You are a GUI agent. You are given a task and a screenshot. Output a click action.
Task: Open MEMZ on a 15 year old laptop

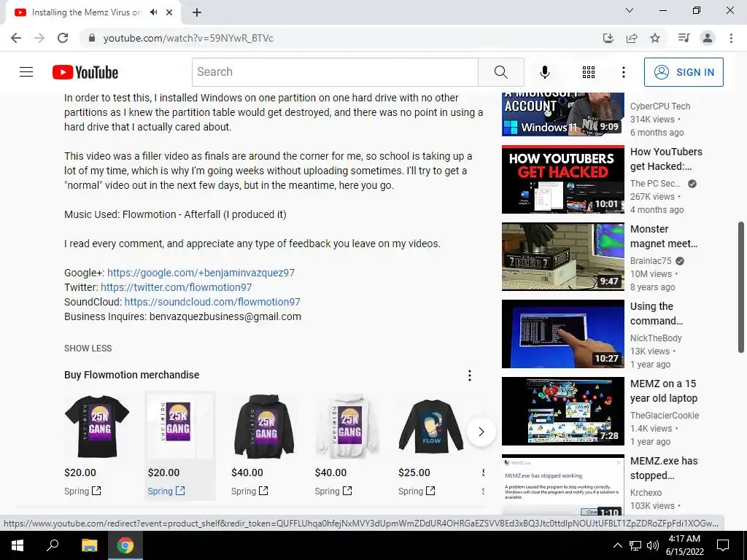(x=664, y=391)
